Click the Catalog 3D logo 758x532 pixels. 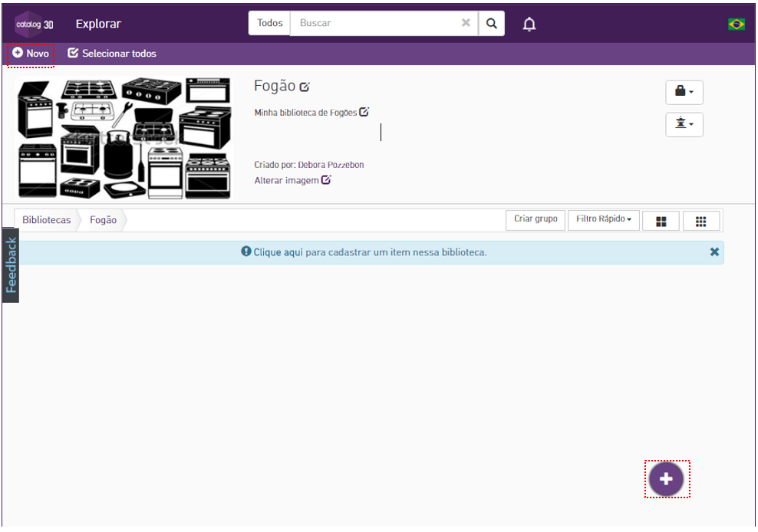tap(34, 24)
